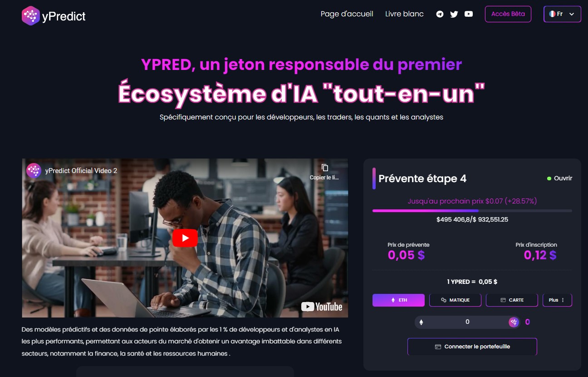Expand the Fr language dropdown
This screenshot has height=377, width=588.
[x=562, y=14]
